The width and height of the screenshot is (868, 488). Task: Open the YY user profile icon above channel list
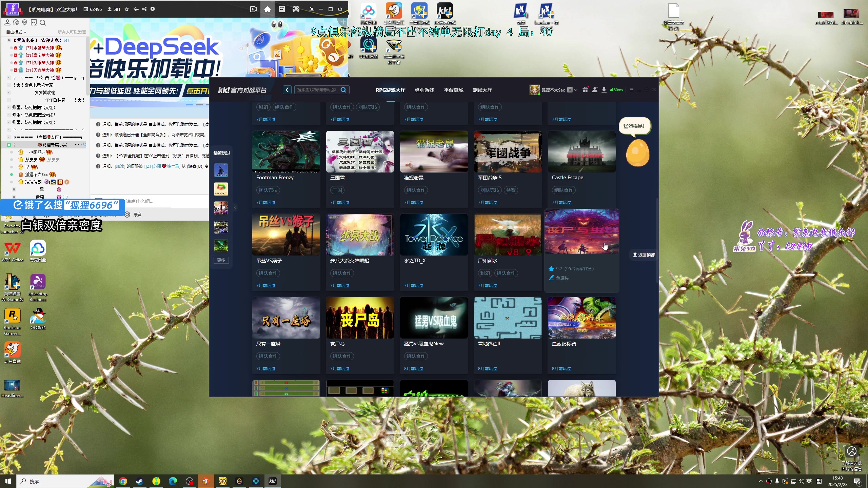(7, 22)
